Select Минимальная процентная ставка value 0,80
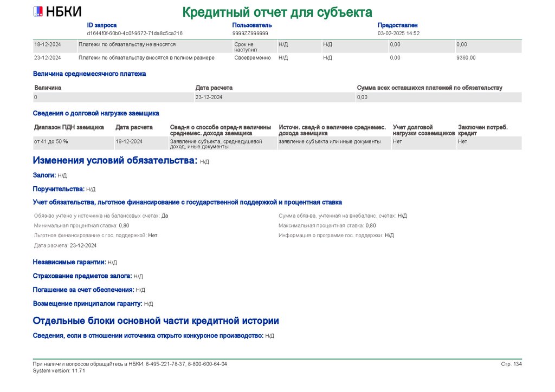 tap(124, 226)
